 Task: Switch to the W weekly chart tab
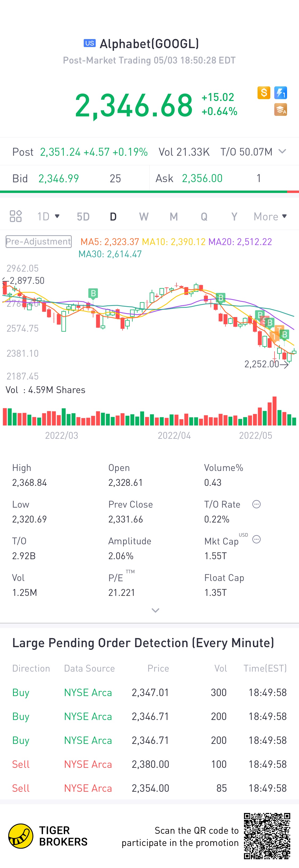point(144,217)
